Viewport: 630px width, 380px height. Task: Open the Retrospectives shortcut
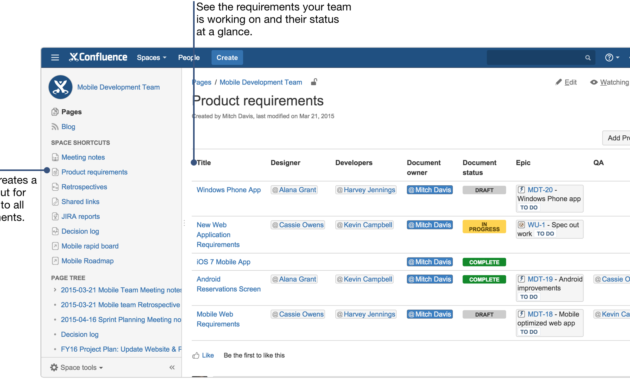[x=84, y=187]
